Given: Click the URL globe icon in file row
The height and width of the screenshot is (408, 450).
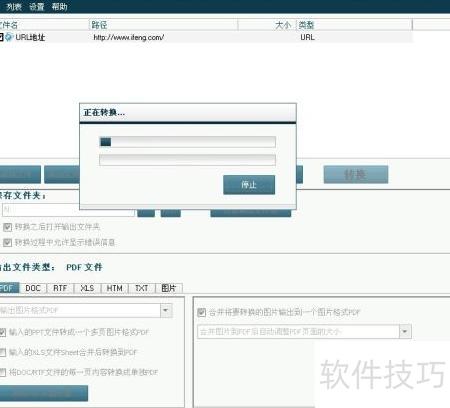Looking at the screenshot, I should pyautogui.click(x=9, y=37).
